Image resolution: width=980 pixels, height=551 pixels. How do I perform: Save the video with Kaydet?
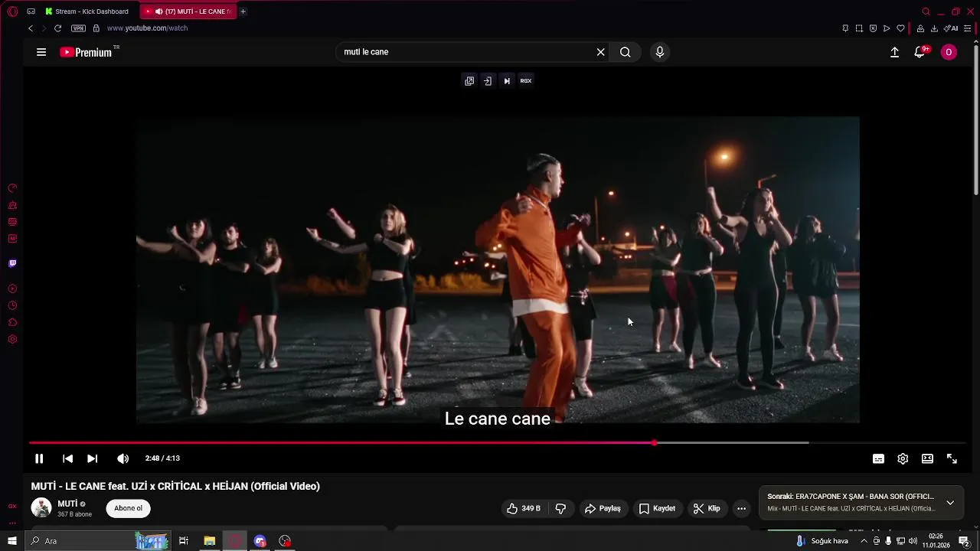click(657, 508)
